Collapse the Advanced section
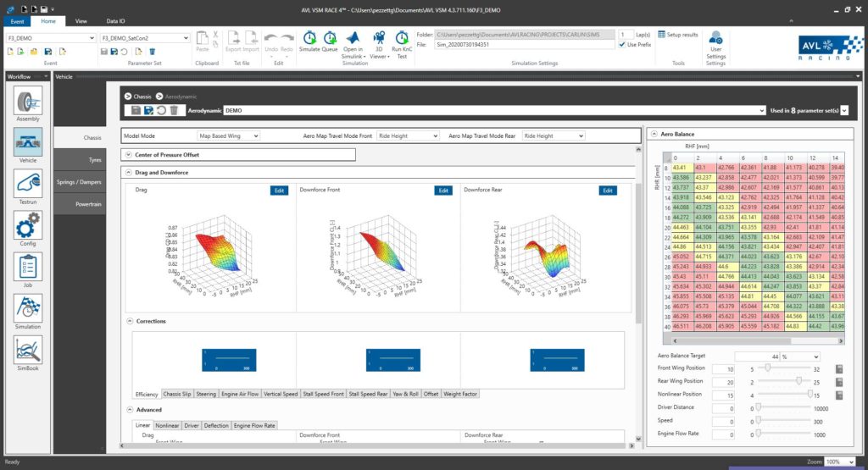Image resolution: width=868 pixels, height=470 pixels. pyautogui.click(x=130, y=410)
